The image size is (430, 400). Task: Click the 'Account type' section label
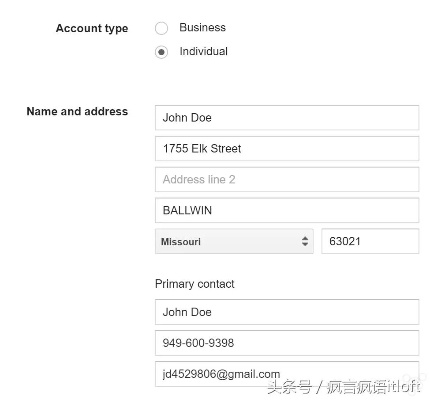[92, 28]
